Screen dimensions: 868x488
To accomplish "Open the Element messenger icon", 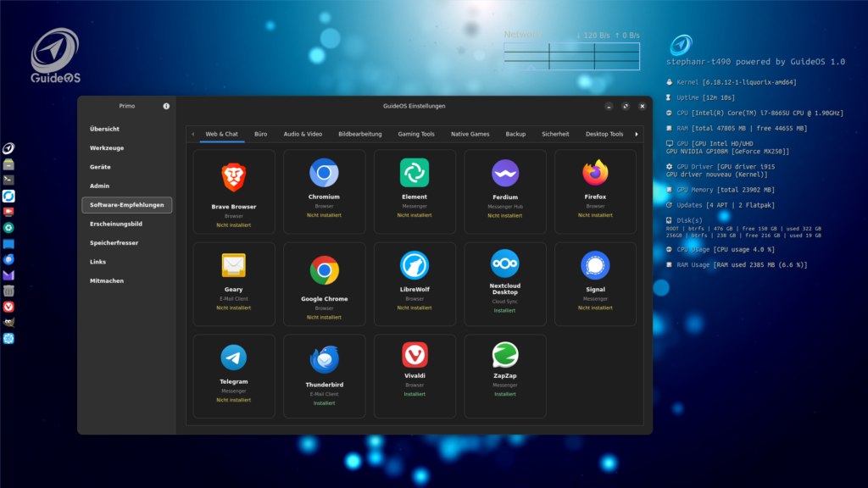I will point(414,173).
